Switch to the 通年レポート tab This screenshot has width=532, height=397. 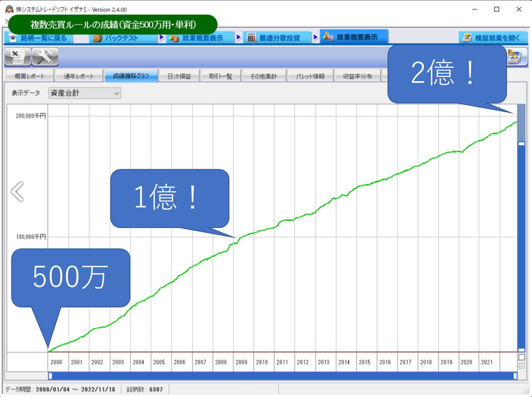(79, 76)
